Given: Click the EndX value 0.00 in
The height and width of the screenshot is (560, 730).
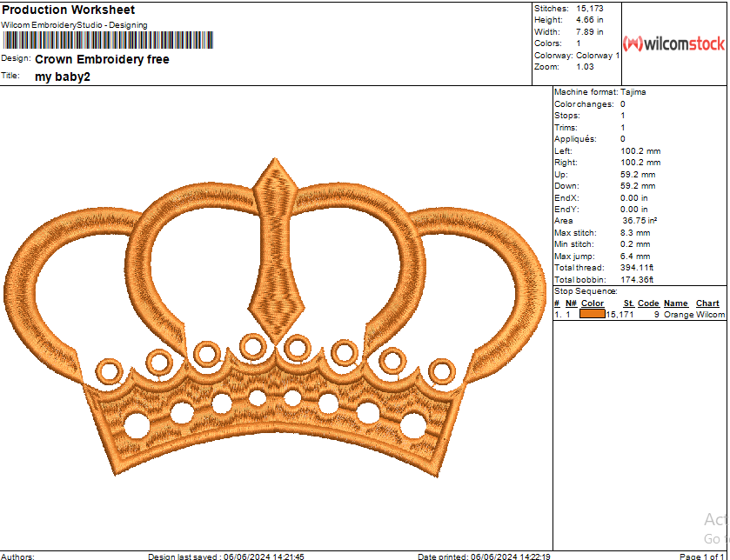Looking at the screenshot, I should 634,198.
